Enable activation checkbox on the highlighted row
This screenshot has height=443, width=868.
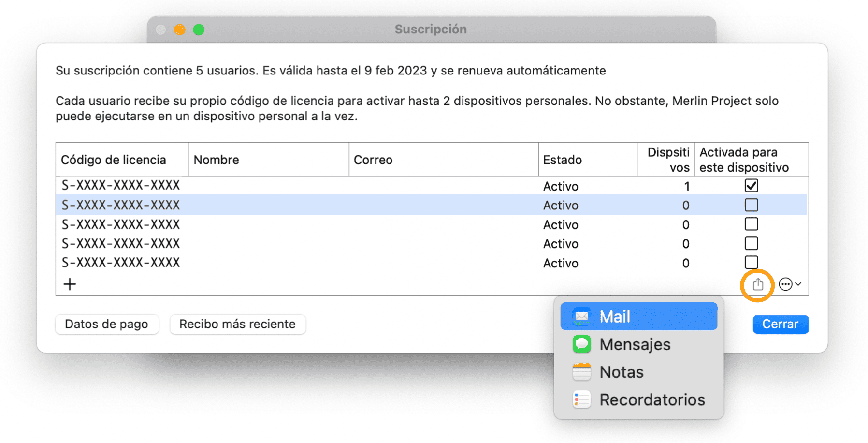[x=751, y=205]
